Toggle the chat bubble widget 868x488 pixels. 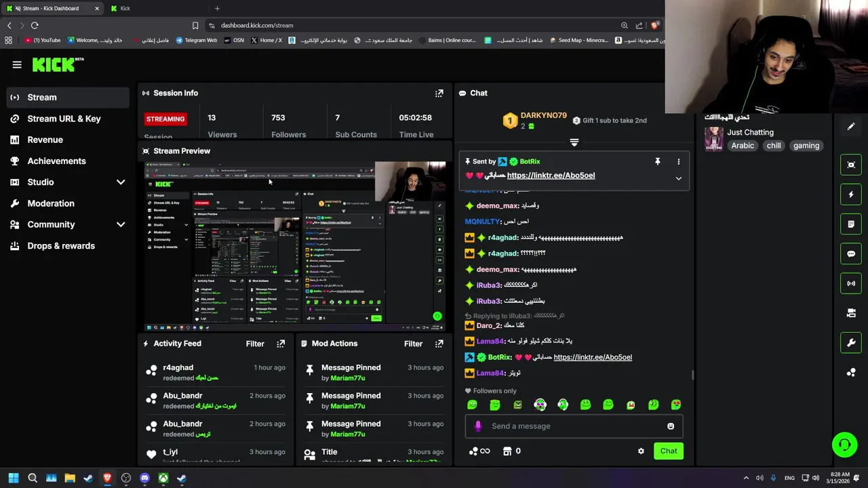[851, 254]
